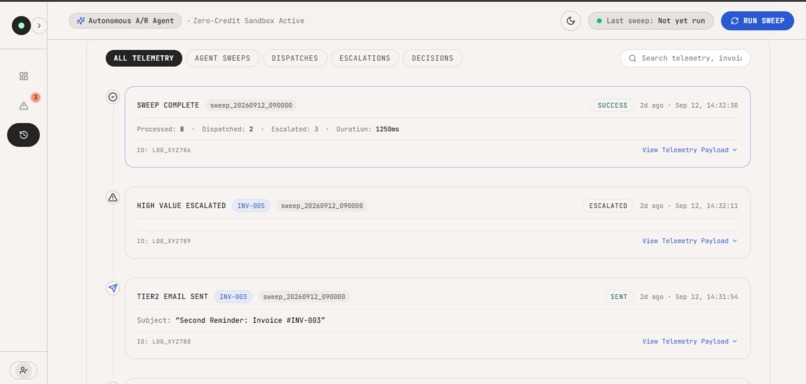Switch to the Escalations tab
Screen dimensions: 806x384
364,58
